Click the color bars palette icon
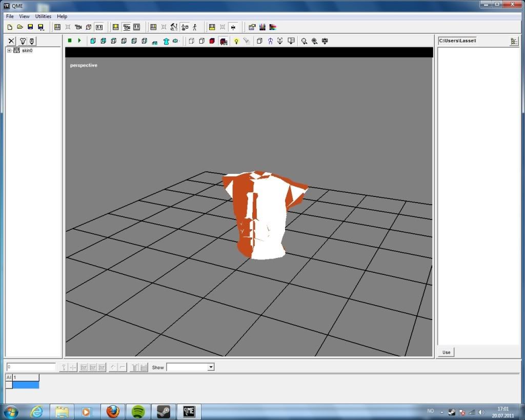Image resolution: width=525 pixels, height=420 pixels. (x=262, y=27)
